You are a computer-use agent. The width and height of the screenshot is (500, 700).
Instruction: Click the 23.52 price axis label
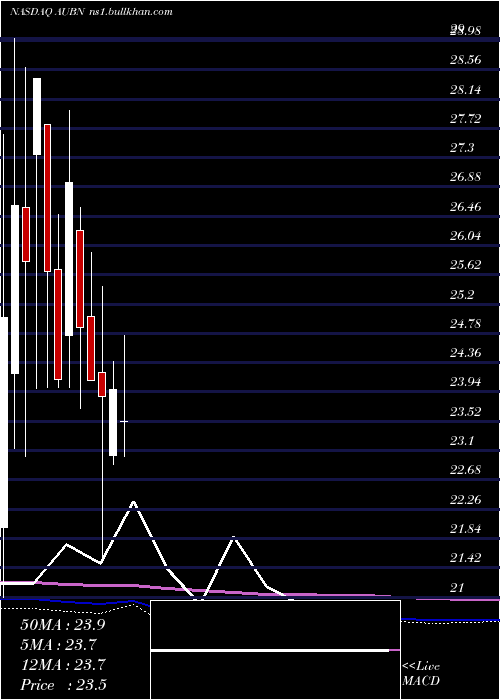pyautogui.click(x=466, y=412)
